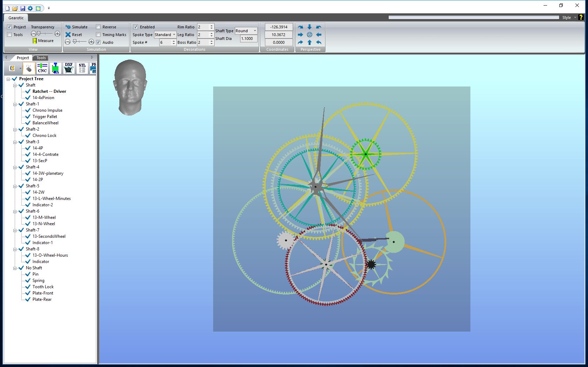
Task: Uncheck the Audio checkbox
Action: point(98,42)
